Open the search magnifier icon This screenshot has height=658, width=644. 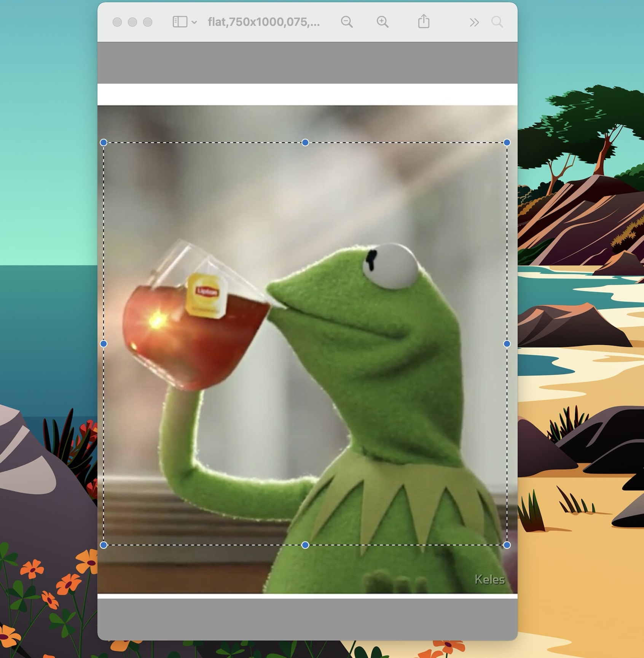coord(497,22)
